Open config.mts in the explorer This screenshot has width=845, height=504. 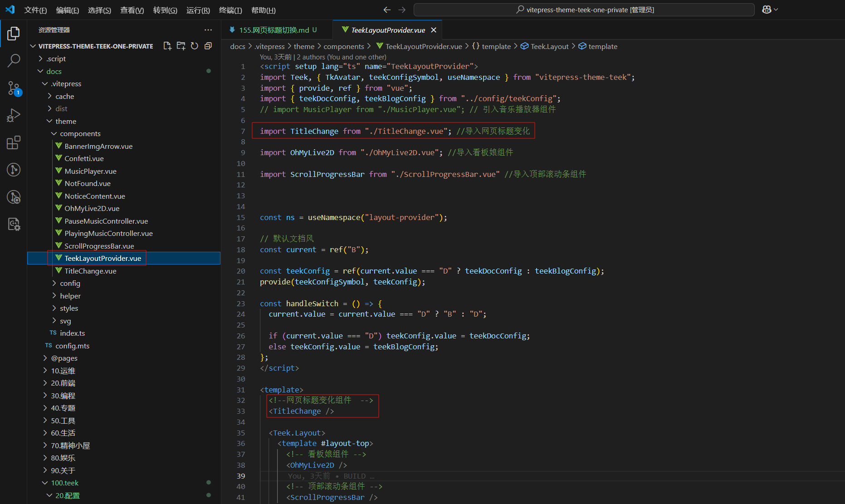[124, 346]
